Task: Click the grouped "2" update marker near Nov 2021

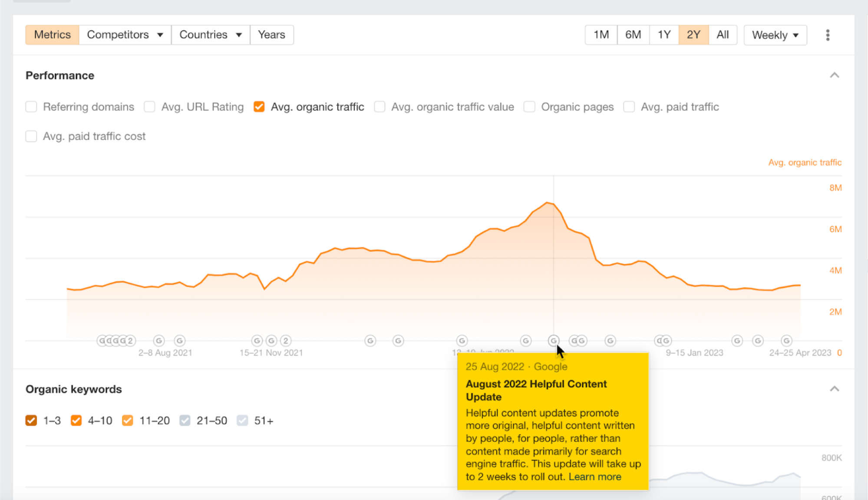Action: pyautogui.click(x=286, y=341)
